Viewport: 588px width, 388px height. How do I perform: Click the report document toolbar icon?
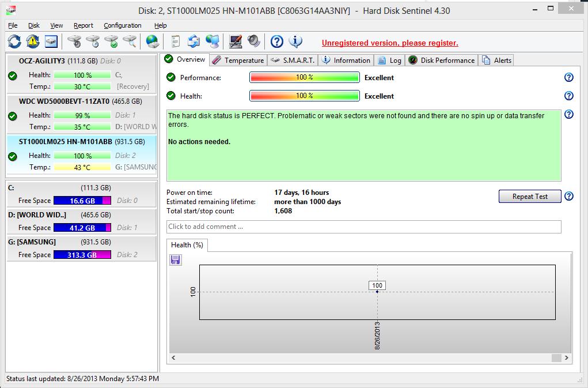coord(175,42)
